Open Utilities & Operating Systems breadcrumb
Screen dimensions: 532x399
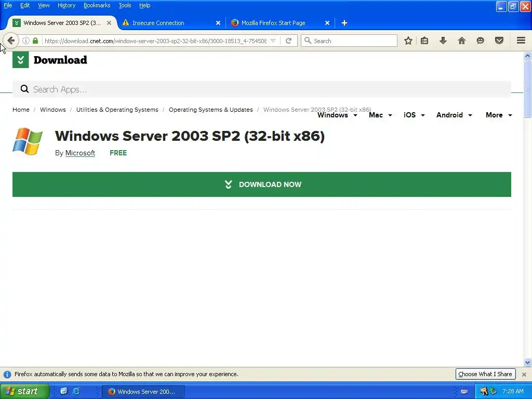[117, 110]
